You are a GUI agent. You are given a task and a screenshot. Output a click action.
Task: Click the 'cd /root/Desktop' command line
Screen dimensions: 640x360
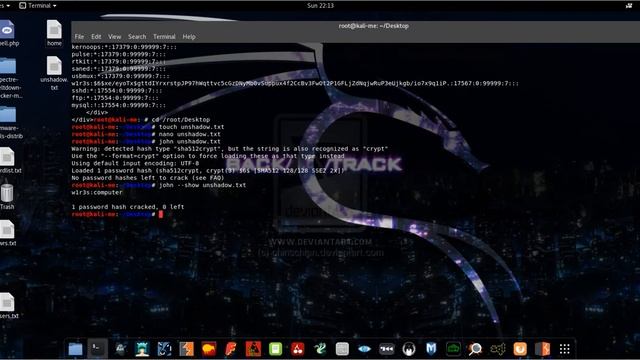[x=141, y=120]
